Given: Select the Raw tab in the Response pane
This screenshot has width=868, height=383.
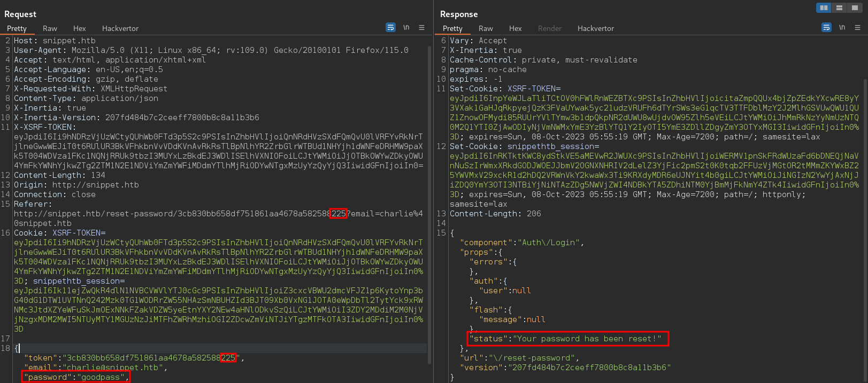Looking at the screenshot, I should tap(486, 28).
